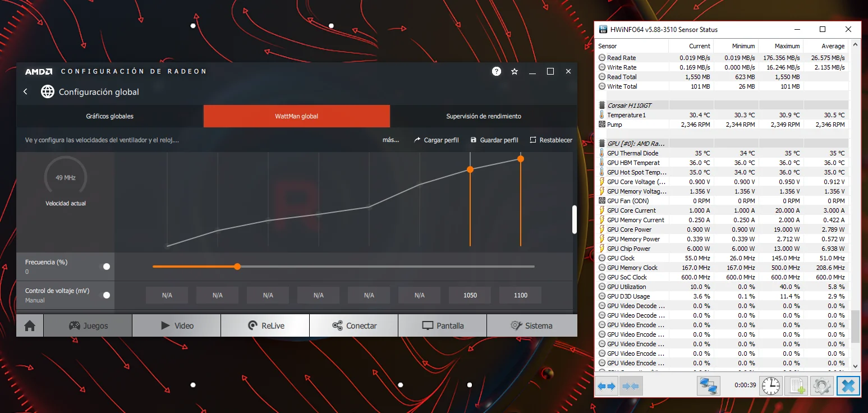
Task: Click the Frecuencia slider orange handle
Action: coord(237,267)
